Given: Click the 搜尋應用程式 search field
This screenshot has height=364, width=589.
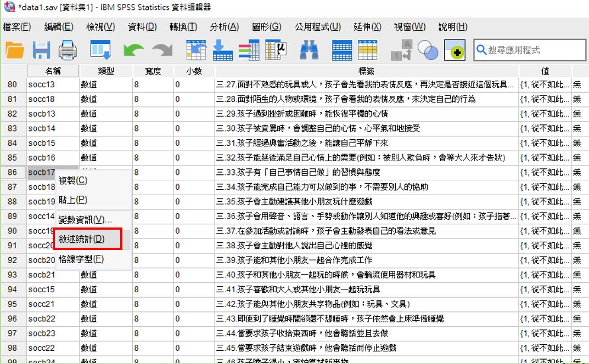Looking at the screenshot, I should pos(530,50).
